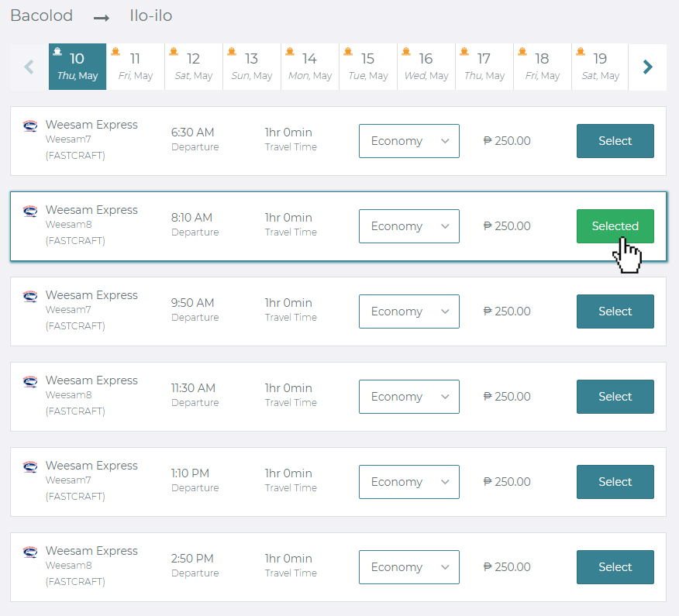Screen dimensions: 679x616
Task: Click the ship icon on the Thu 10 May tab
Action: click(x=57, y=52)
